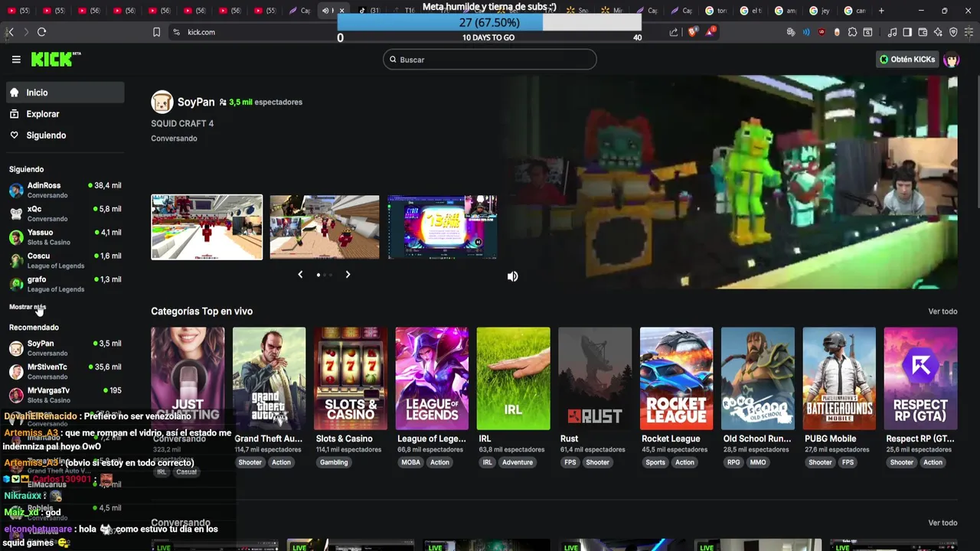Open the VPN shield icon
980x551 pixels.
(x=953, y=32)
